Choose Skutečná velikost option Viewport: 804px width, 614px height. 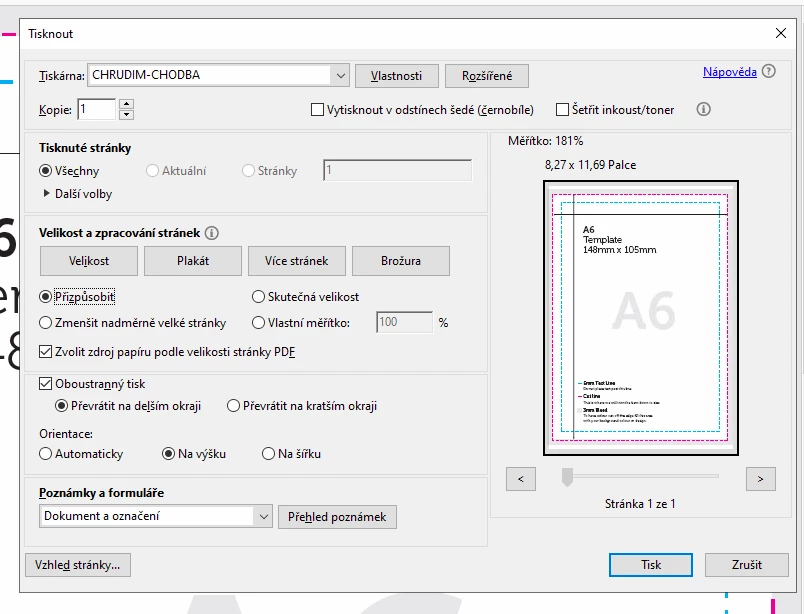tap(258, 297)
